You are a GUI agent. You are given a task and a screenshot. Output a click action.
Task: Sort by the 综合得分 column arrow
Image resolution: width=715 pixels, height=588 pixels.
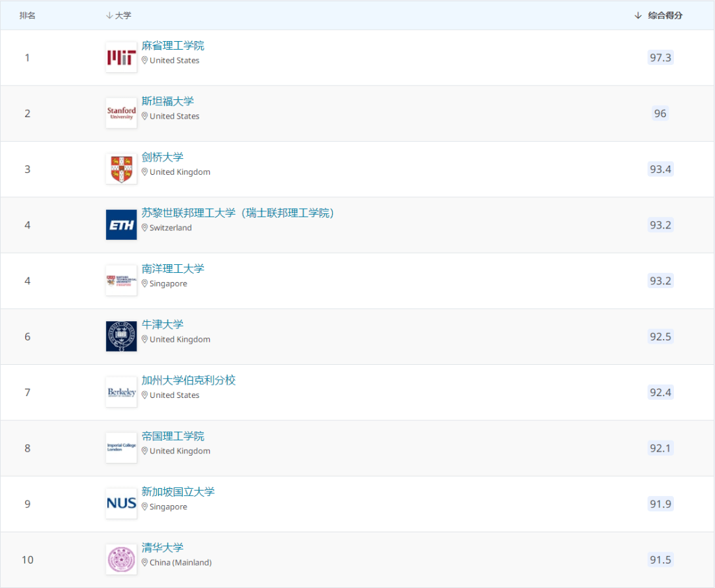click(638, 15)
